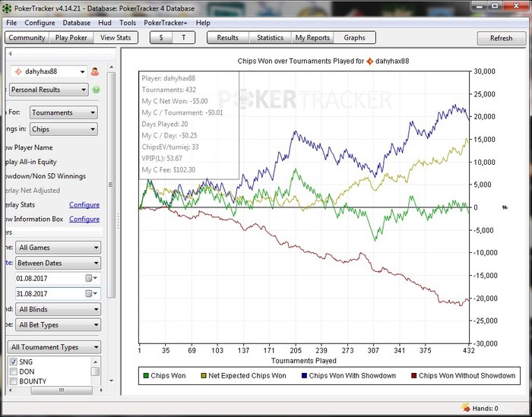Open the start date calendar picker
The width and height of the screenshot is (532, 417).
90,279
